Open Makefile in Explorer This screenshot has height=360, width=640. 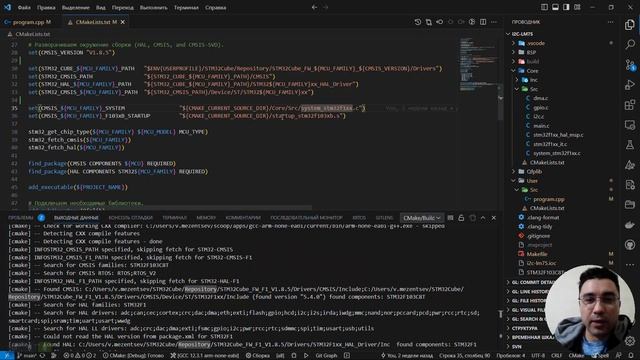pos(537,254)
